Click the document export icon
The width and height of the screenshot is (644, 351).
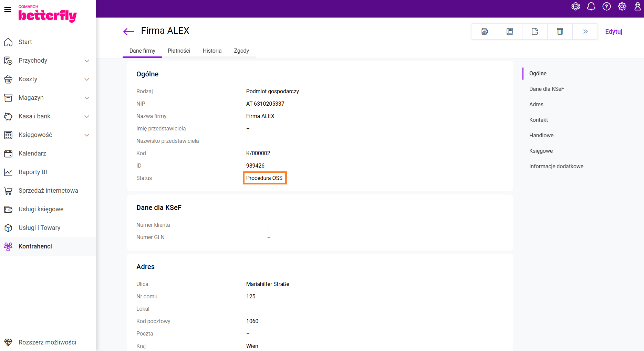[535, 32]
